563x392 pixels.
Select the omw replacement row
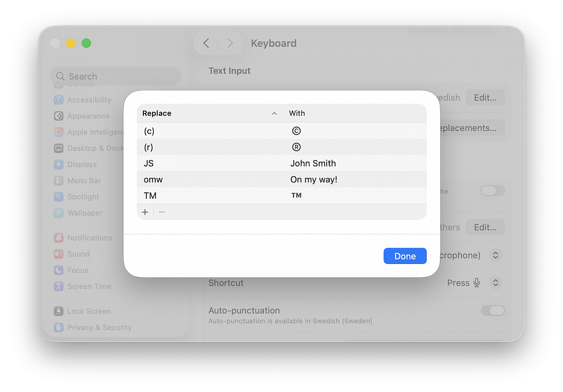(281, 179)
